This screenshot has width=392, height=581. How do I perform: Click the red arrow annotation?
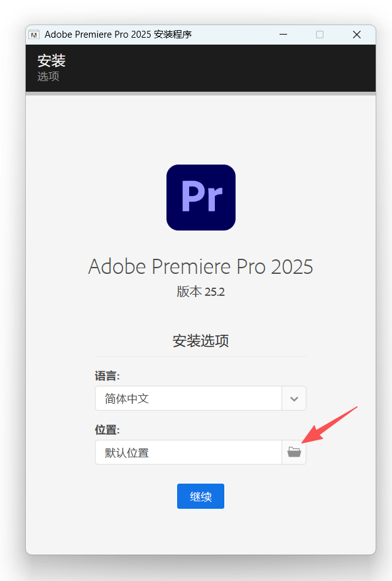(329, 425)
